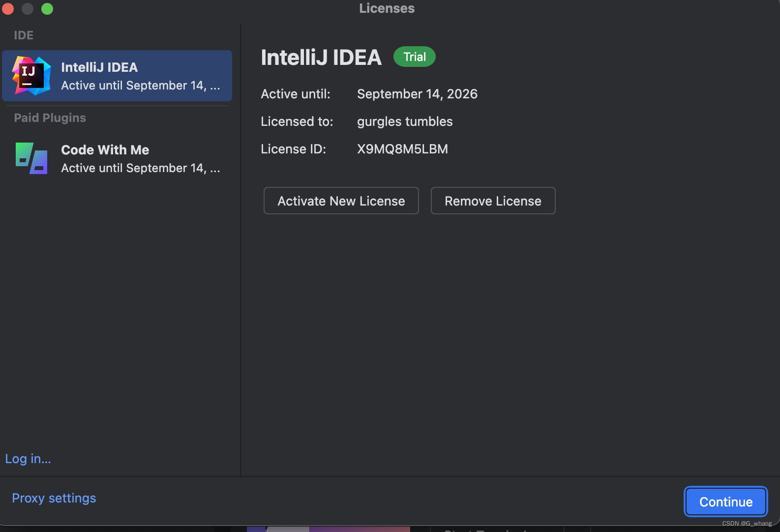Close the Licenses window with red button
Screen dimensions: 780x532
[x=8, y=9]
